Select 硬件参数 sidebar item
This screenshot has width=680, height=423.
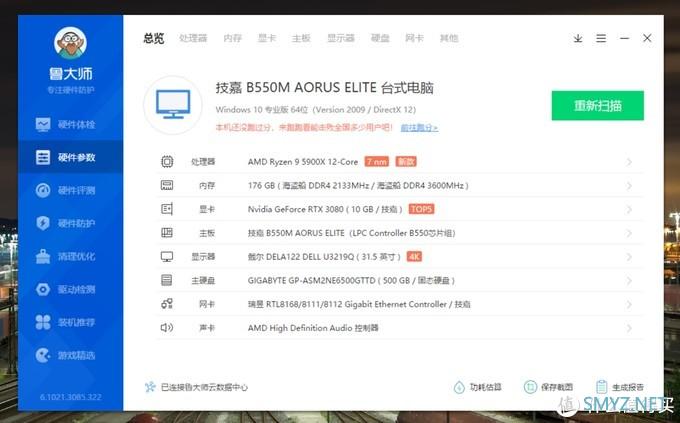click(70, 157)
